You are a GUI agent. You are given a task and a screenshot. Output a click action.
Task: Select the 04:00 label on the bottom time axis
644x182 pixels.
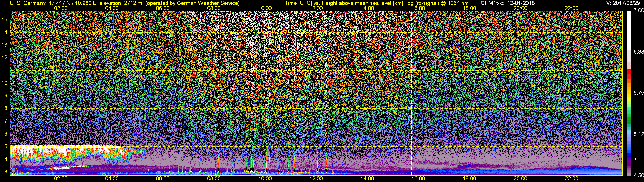(112, 179)
